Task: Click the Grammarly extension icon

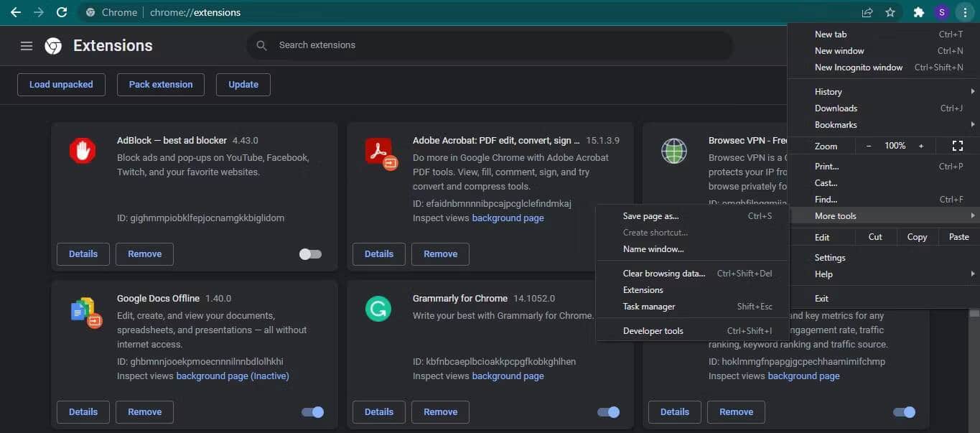Action: click(x=378, y=309)
